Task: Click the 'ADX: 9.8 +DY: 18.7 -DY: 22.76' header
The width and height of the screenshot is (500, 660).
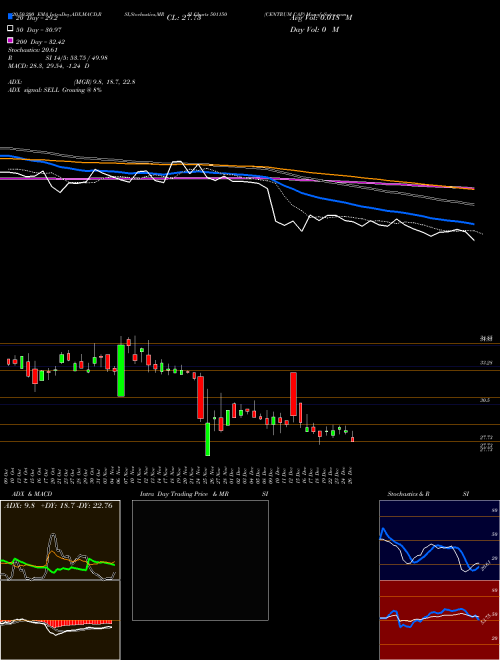Action: [58, 505]
